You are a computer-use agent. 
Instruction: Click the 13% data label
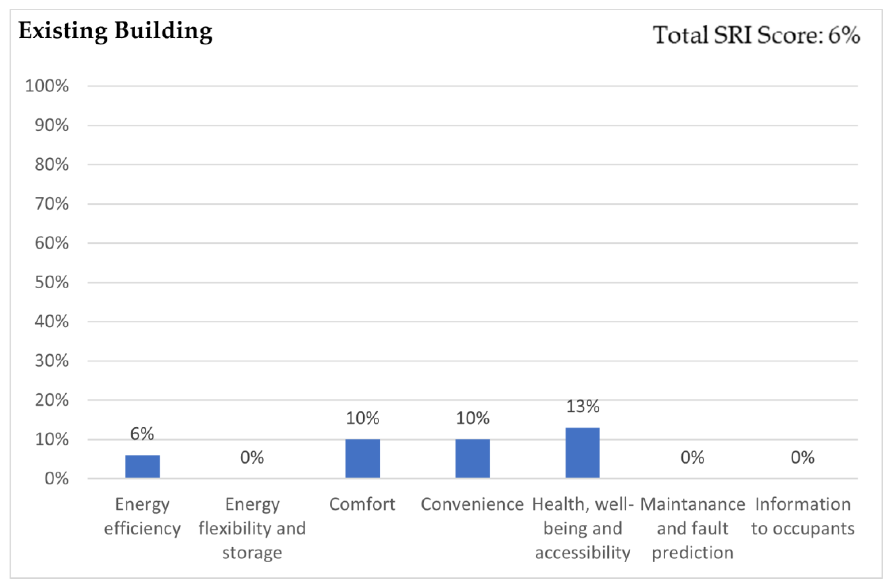(582, 406)
